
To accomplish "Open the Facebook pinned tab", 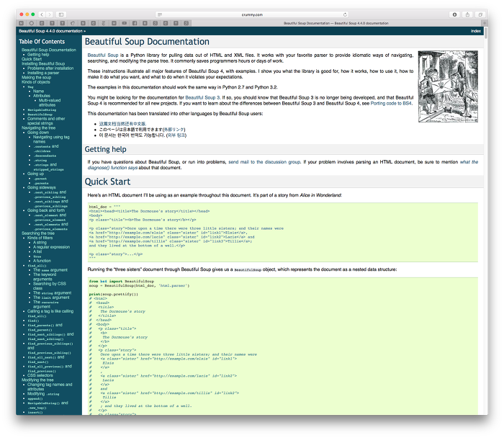I will coord(135,23).
